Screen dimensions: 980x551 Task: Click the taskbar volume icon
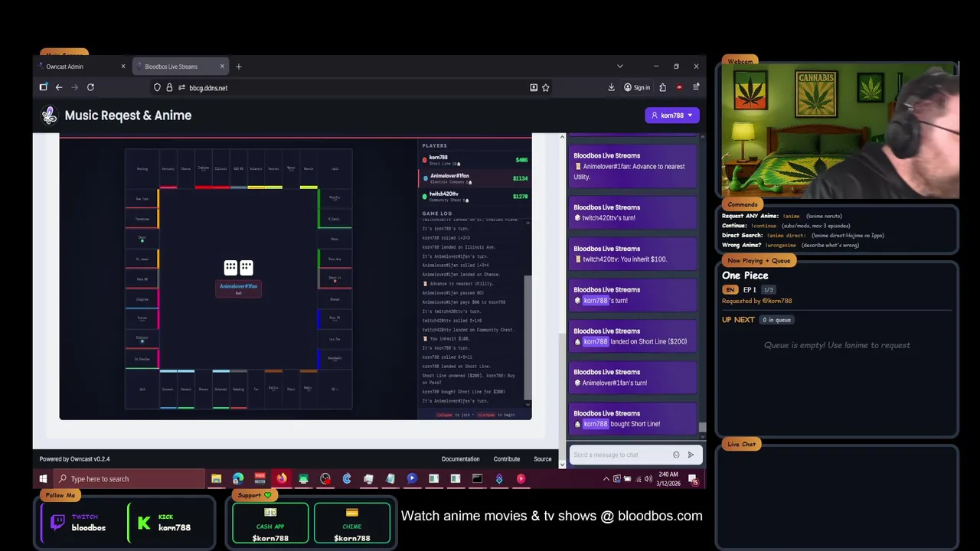(x=648, y=479)
